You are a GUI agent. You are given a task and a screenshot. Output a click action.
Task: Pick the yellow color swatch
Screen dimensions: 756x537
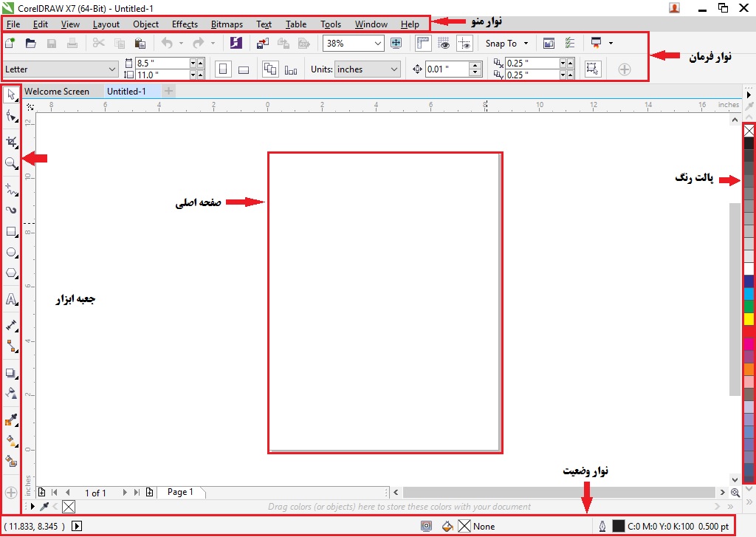point(749,318)
